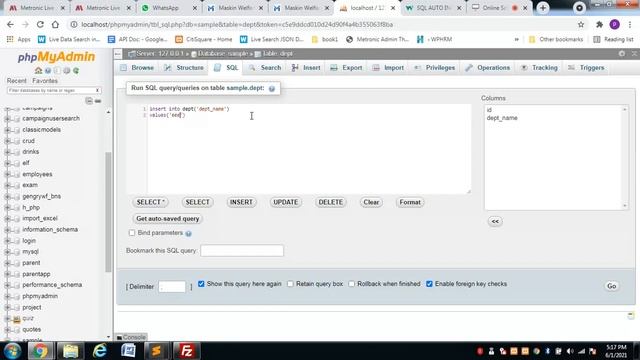Reload navigation panel with green icon
The height and width of the screenshot is (360, 640).
[76, 71]
